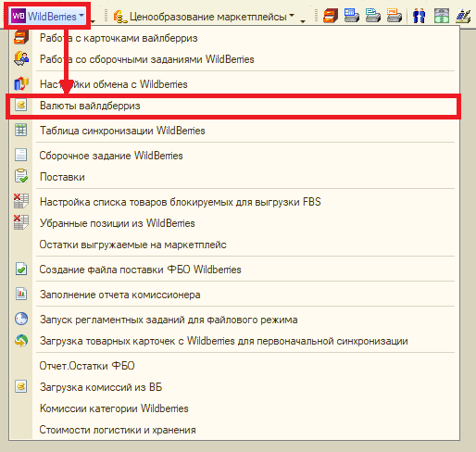Screen dimensions: 476x452
Task: Select Отчет.Остатки ФБО entry
Action: [233, 366]
